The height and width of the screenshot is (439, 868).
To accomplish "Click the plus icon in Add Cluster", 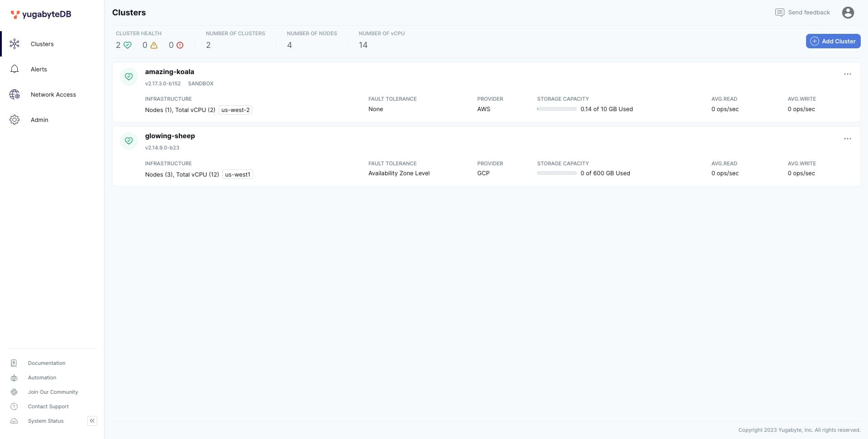I will [815, 41].
